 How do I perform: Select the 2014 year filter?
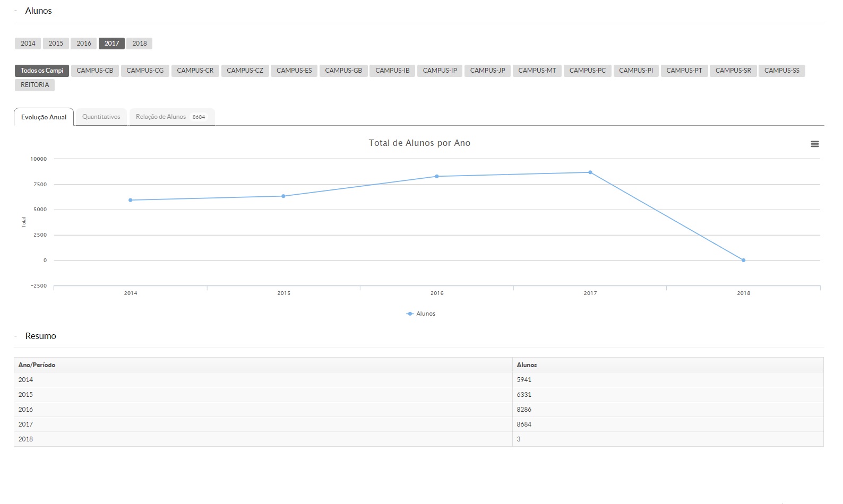[28, 44]
